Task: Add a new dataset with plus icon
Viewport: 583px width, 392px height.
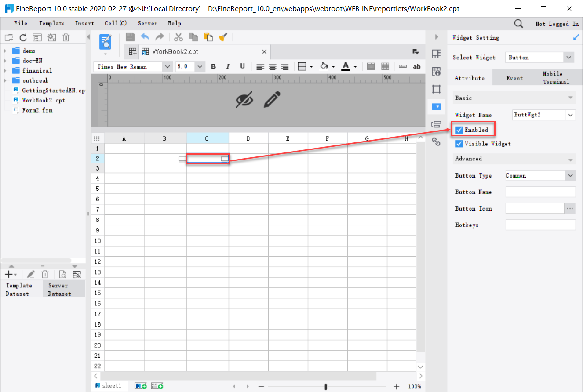Action: [9, 275]
